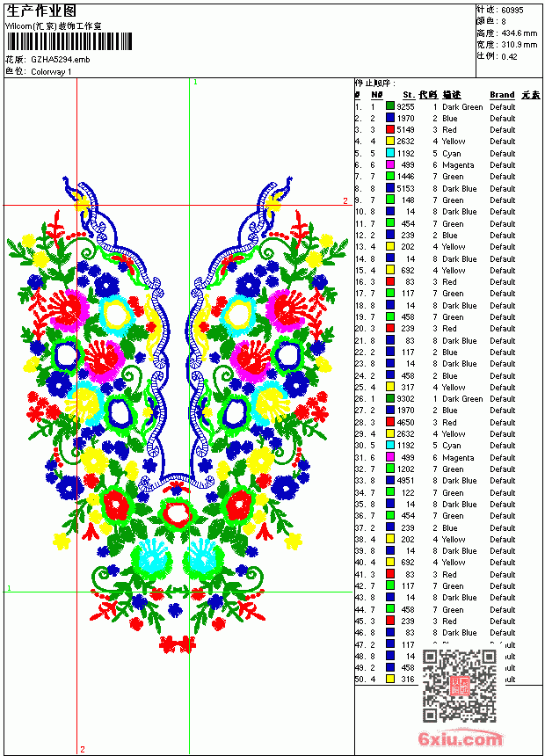This screenshot has width=545, height=756.
Task: Select stop row 50 Yellow swatch
Action: [x=390, y=679]
